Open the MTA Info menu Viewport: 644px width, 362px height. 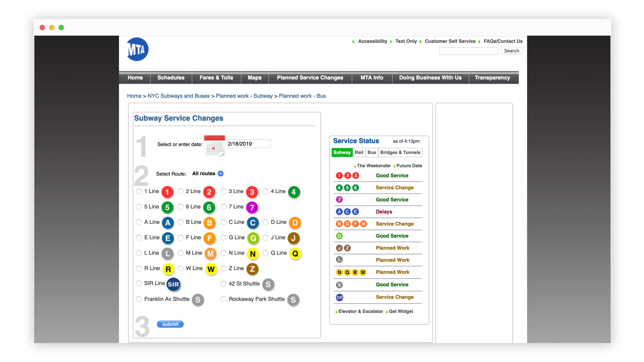[372, 78]
